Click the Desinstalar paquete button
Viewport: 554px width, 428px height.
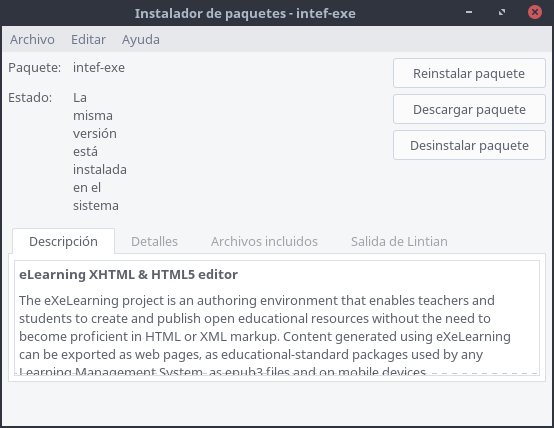(x=469, y=146)
